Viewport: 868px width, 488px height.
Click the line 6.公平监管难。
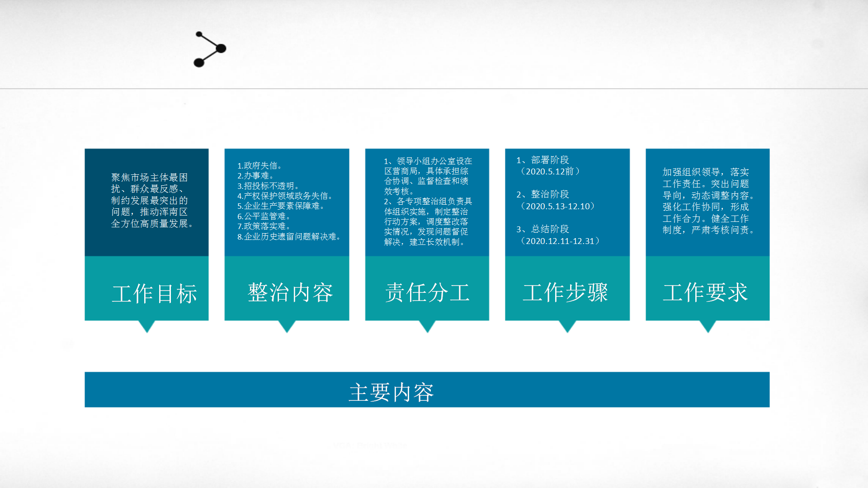pyautogui.click(x=264, y=216)
